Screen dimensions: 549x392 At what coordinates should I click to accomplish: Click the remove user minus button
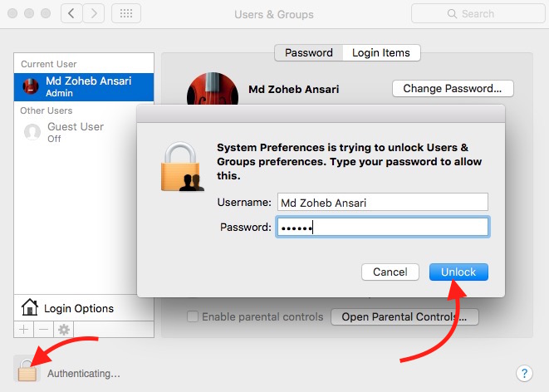43,330
